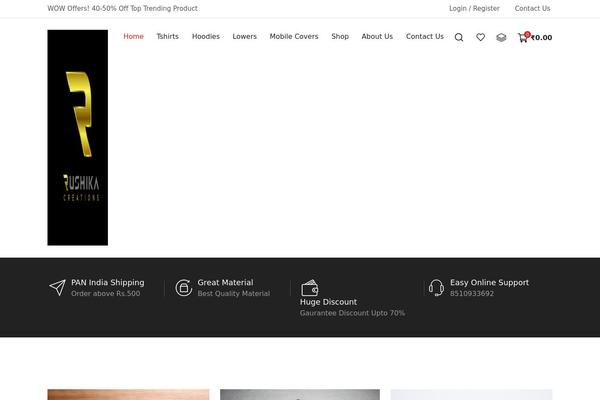The image size is (600, 400).
Task: Go to the Home menu item
Action: pos(134,36)
